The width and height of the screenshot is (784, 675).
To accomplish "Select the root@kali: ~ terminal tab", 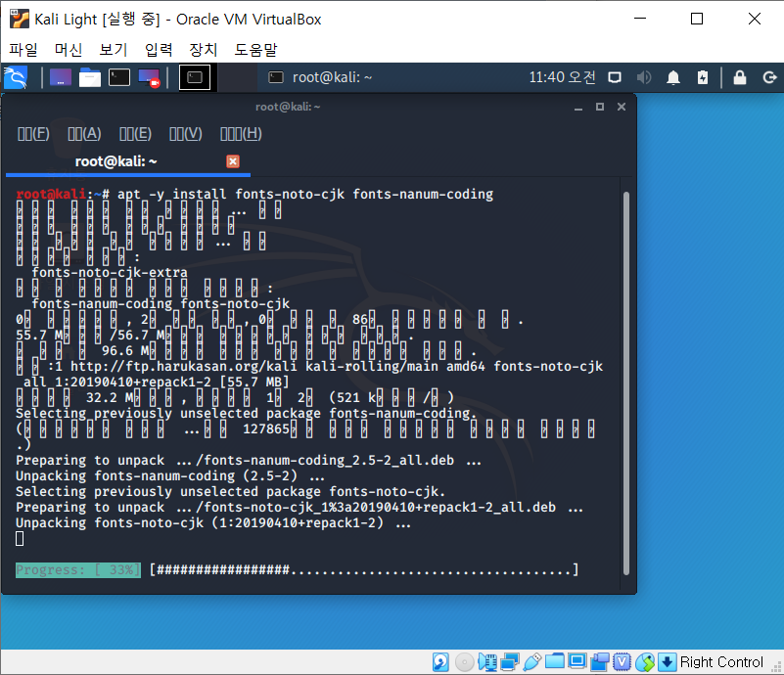I will tap(116, 161).
